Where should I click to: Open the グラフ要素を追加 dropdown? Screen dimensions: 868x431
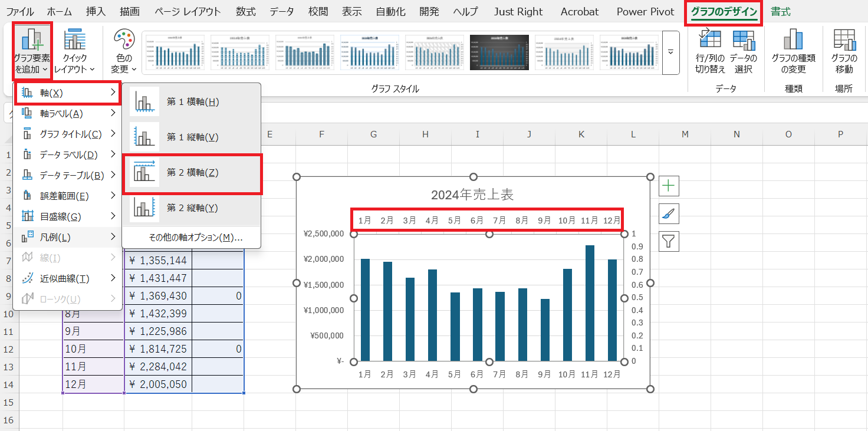click(x=32, y=52)
